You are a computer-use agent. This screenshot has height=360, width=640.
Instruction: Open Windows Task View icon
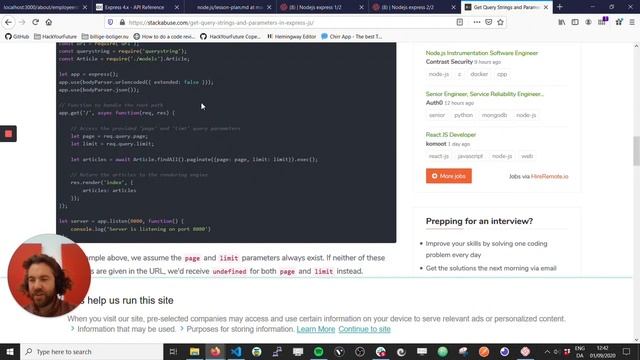[x=173, y=352]
